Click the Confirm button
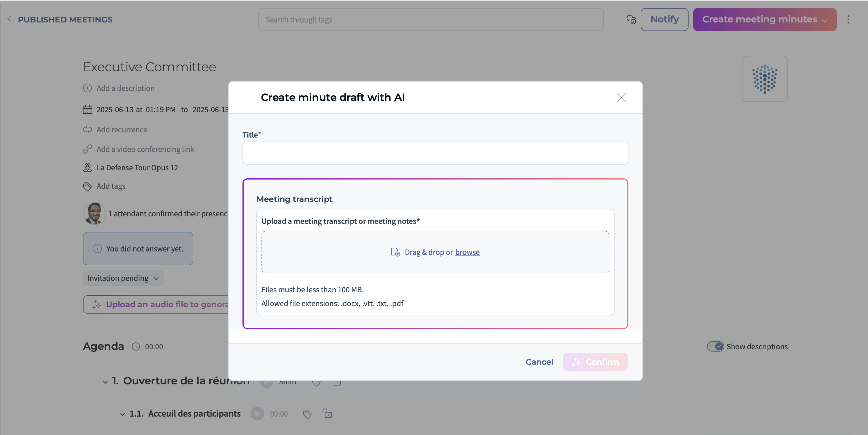 coord(595,362)
